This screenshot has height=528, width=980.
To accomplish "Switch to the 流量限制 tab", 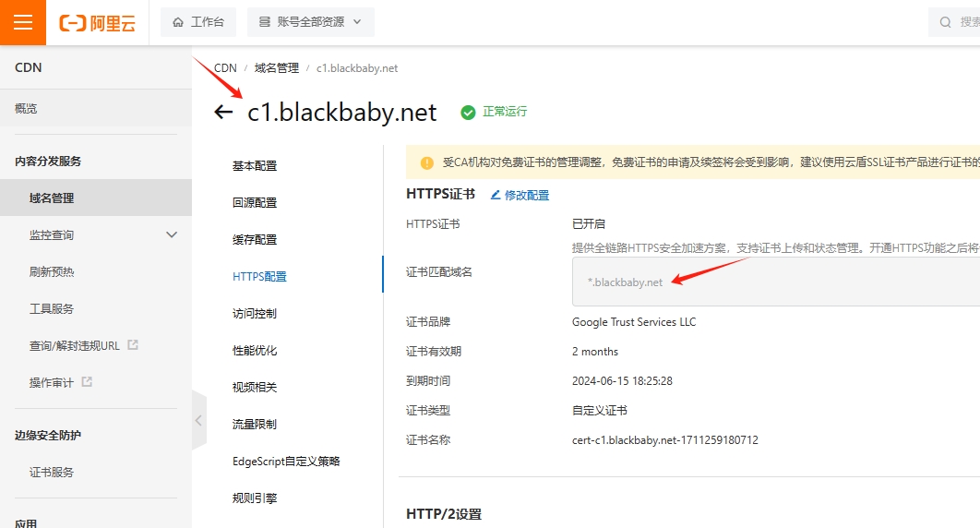I will tap(255, 425).
